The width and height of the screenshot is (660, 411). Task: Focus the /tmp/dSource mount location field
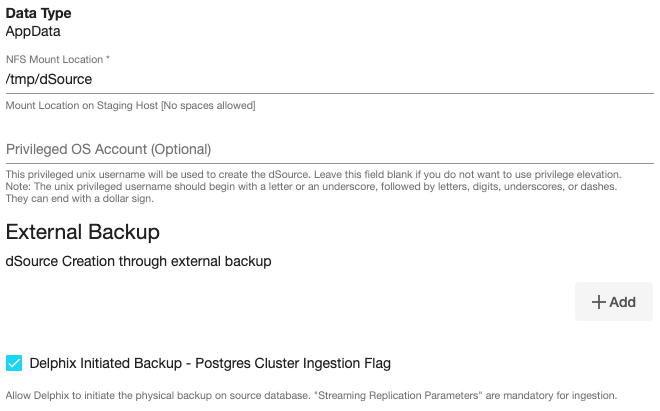[x=330, y=78]
